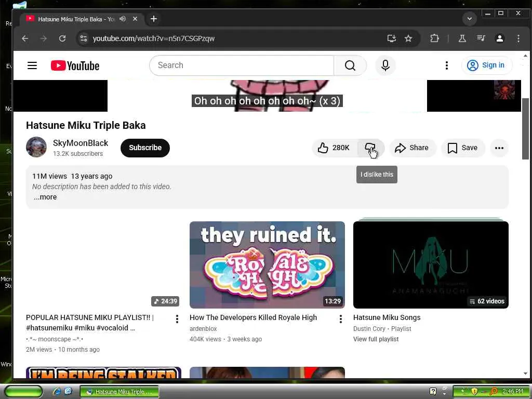Click the scrollbar down arrow
This screenshot has height=399, width=532.
525,374
